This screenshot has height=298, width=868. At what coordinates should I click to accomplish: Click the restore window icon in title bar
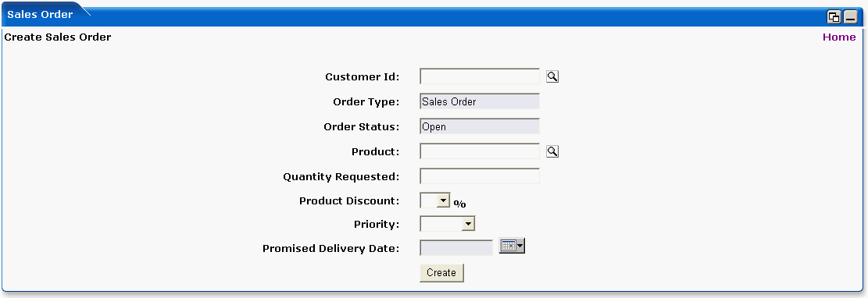[x=834, y=17]
